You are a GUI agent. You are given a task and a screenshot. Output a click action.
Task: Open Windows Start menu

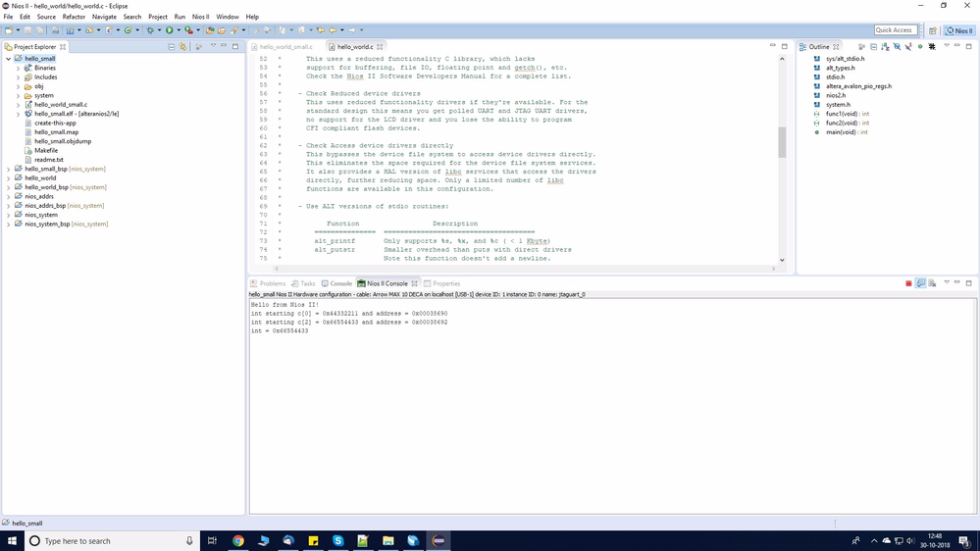point(12,541)
